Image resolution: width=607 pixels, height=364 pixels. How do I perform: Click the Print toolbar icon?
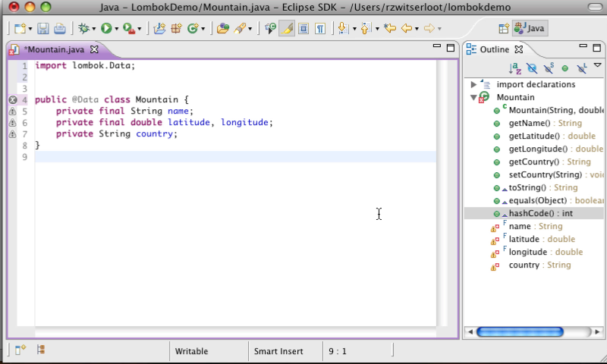click(60, 29)
